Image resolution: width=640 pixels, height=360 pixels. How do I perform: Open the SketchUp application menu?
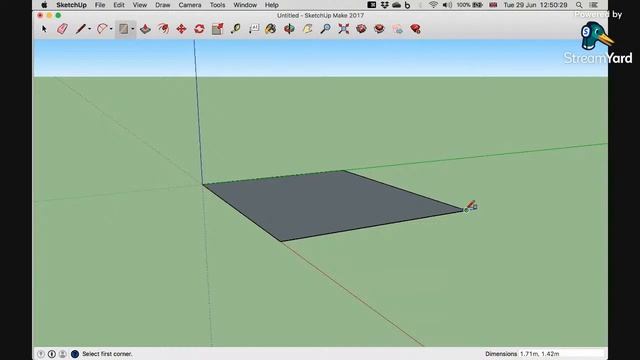[x=71, y=5]
